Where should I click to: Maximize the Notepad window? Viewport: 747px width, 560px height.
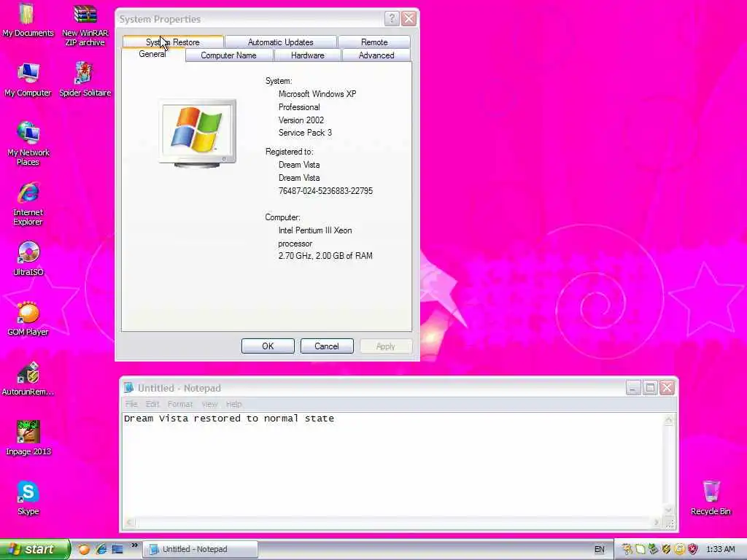pos(650,388)
